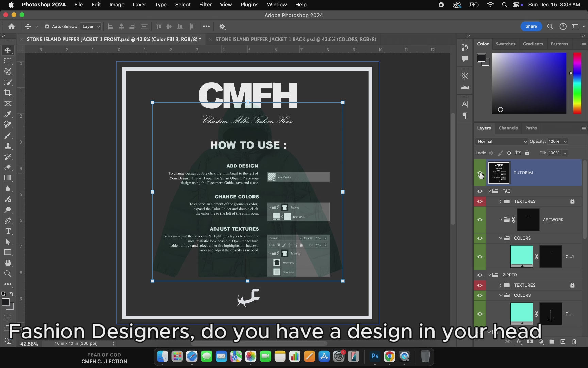Select the Zoom tool
This screenshot has width=588, height=368.
coord(7,274)
